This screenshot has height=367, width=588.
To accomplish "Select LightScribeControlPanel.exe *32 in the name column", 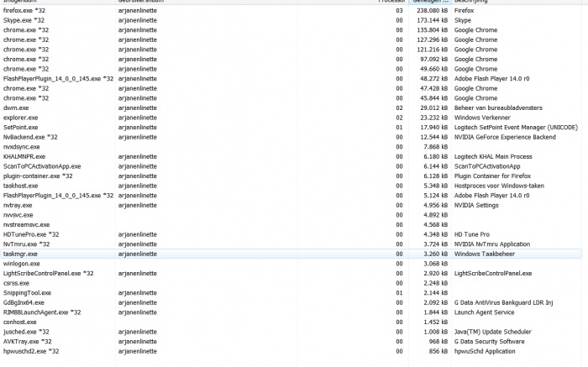I will 49,274.
